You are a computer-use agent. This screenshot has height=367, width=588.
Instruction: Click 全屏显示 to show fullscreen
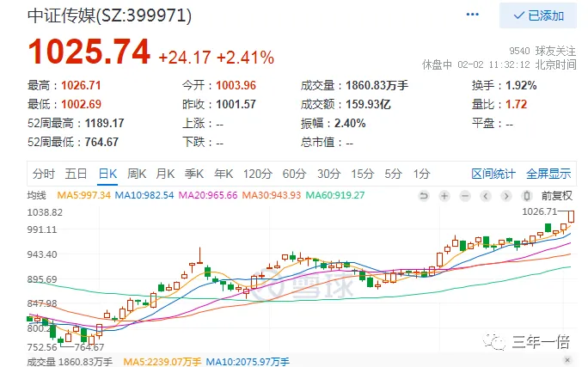click(548, 174)
